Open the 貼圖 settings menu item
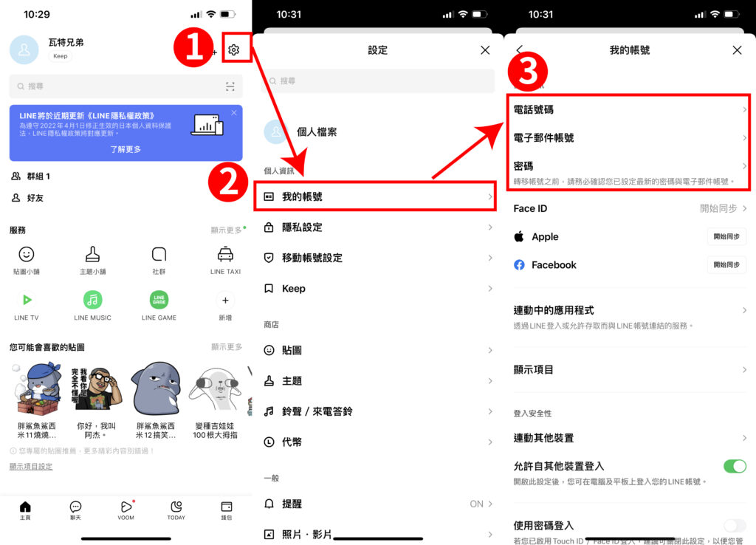 (379, 350)
